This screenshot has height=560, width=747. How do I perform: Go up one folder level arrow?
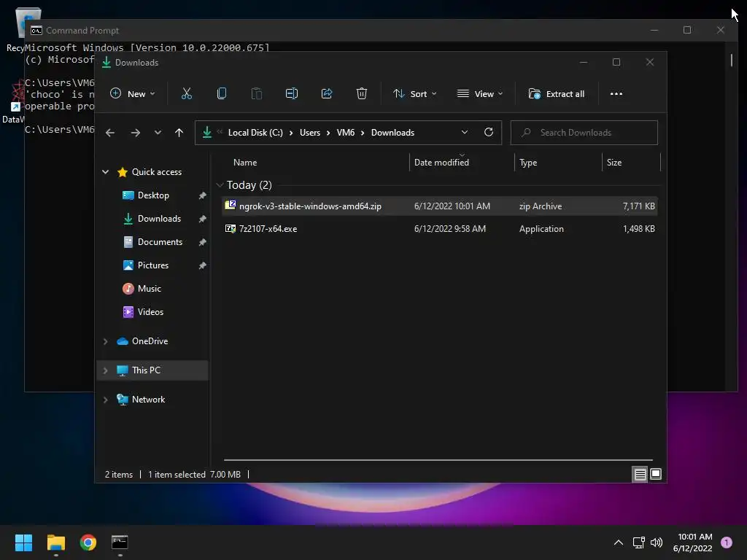(179, 133)
